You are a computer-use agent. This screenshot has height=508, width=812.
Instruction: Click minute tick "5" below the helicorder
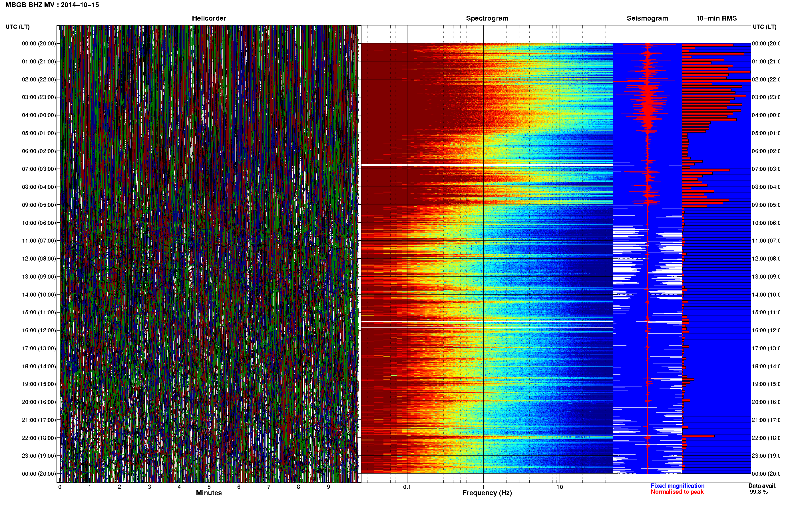(209, 487)
